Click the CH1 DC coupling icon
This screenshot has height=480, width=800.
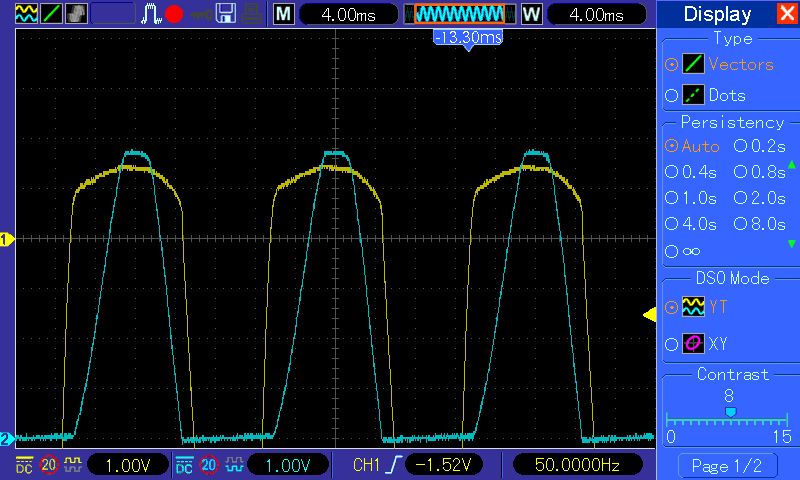click(x=24, y=465)
